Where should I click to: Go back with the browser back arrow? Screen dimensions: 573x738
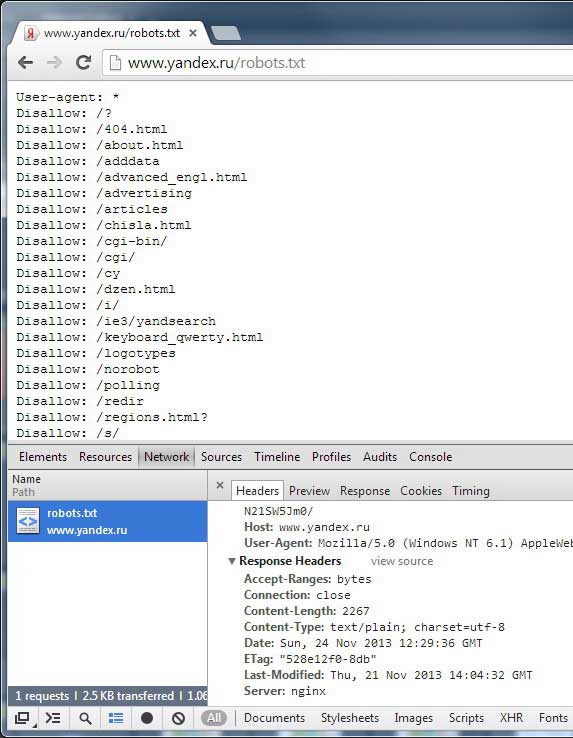[25, 63]
